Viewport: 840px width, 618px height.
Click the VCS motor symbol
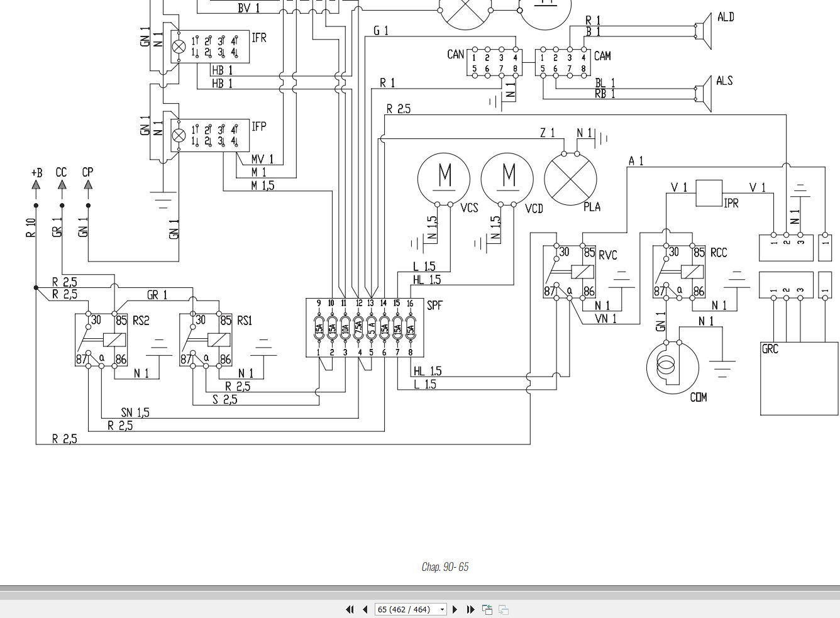(x=444, y=178)
